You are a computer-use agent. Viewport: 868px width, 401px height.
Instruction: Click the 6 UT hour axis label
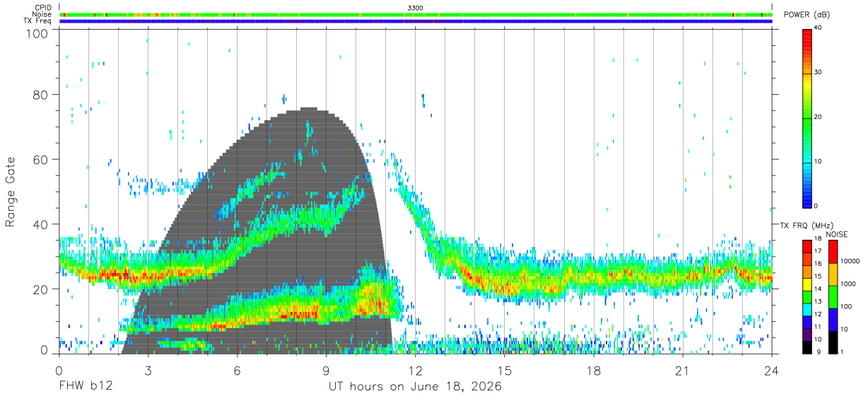tap(237, 371)
